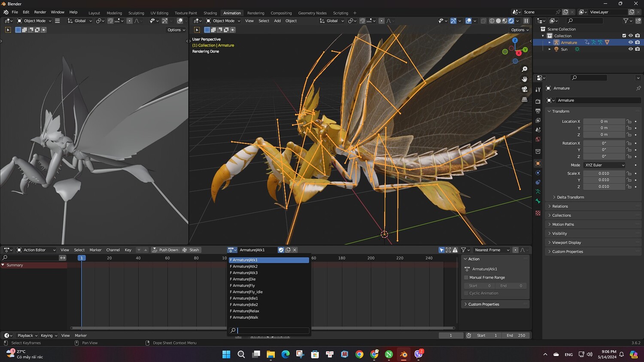This screenshot has width=644, height=362.
Task: Hide the Armature in the outliner
Action: (x=631, y=43)
